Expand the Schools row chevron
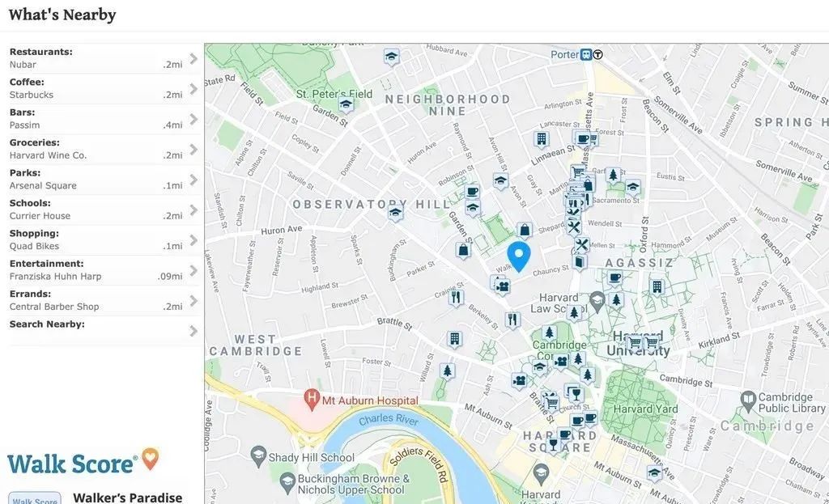This screenshot has width=829, height=504. click(x=193, y=210)
